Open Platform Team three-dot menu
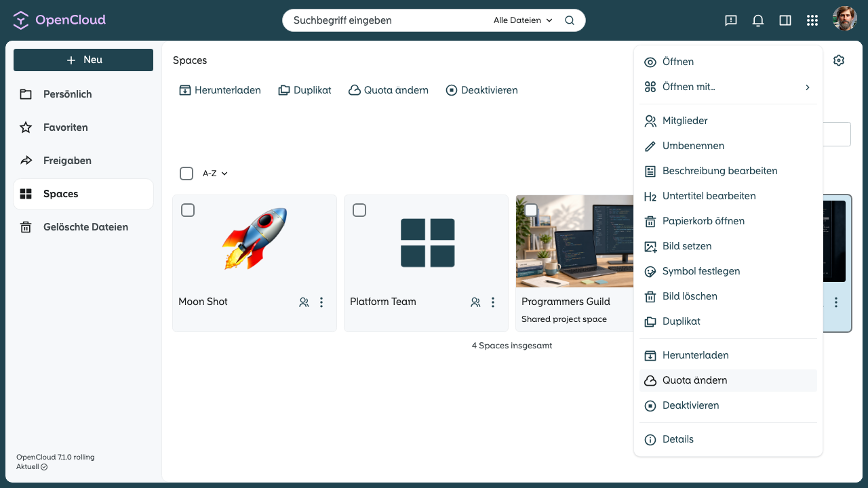The image size is (868, 488). [493, 302]
